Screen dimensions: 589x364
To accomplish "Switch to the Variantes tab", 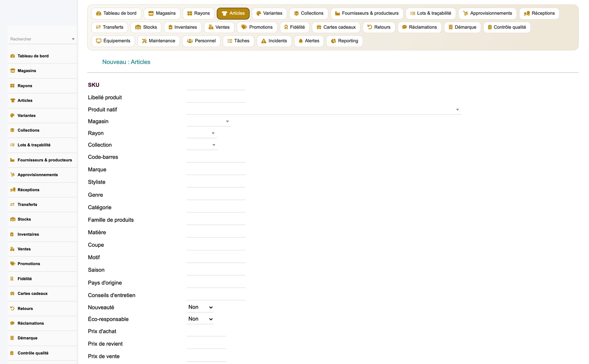I will point(269,13).
